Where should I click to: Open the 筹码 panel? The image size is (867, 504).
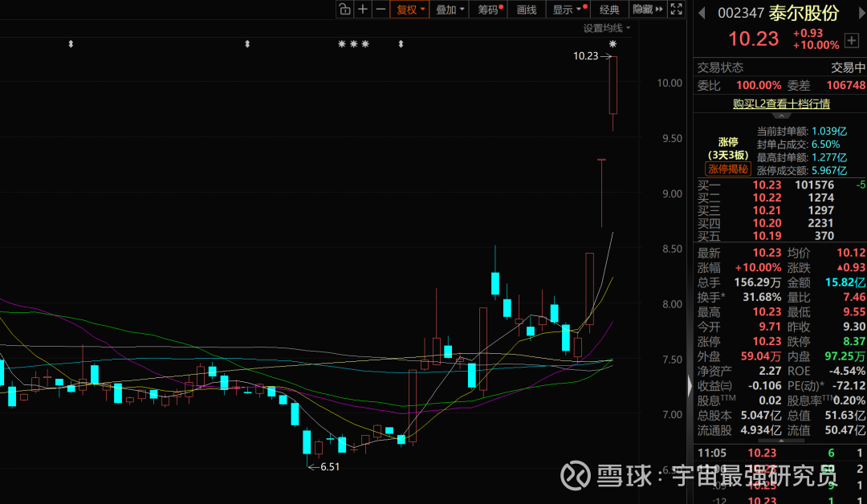pos(489,9)
